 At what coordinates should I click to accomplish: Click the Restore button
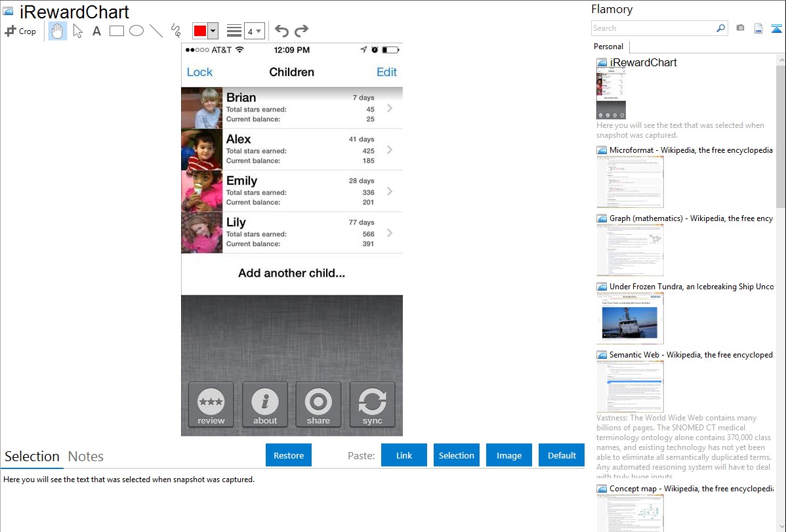coord(289,455)
